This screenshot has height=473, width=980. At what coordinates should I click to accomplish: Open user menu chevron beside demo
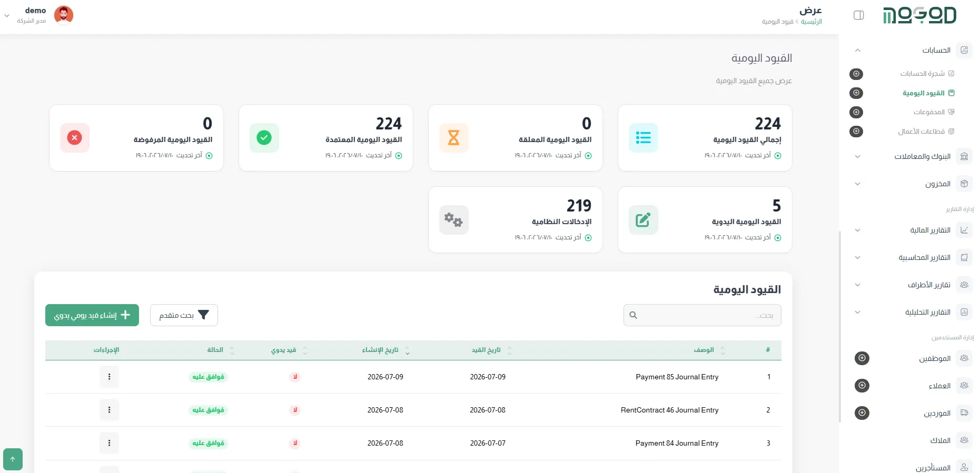tap(7, 16)
